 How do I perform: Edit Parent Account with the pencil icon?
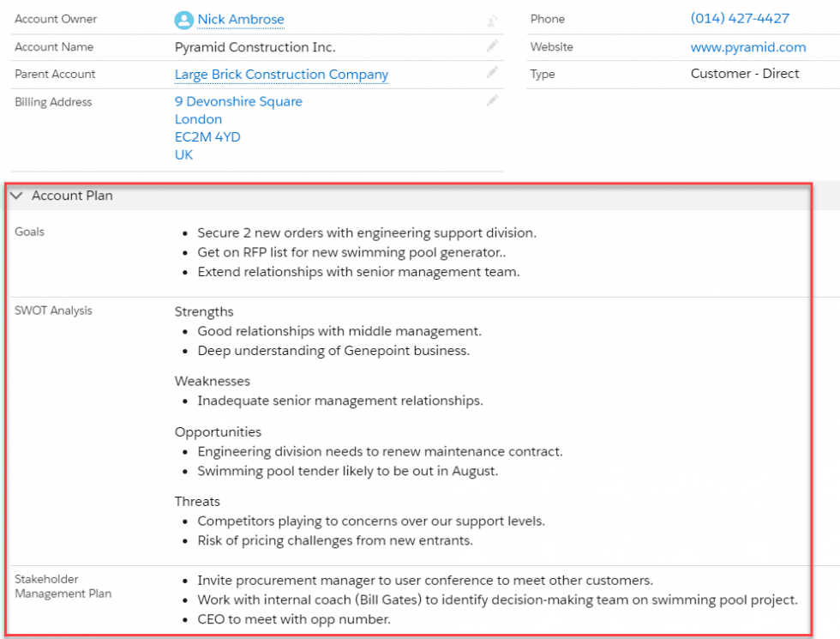coord(492,74)
